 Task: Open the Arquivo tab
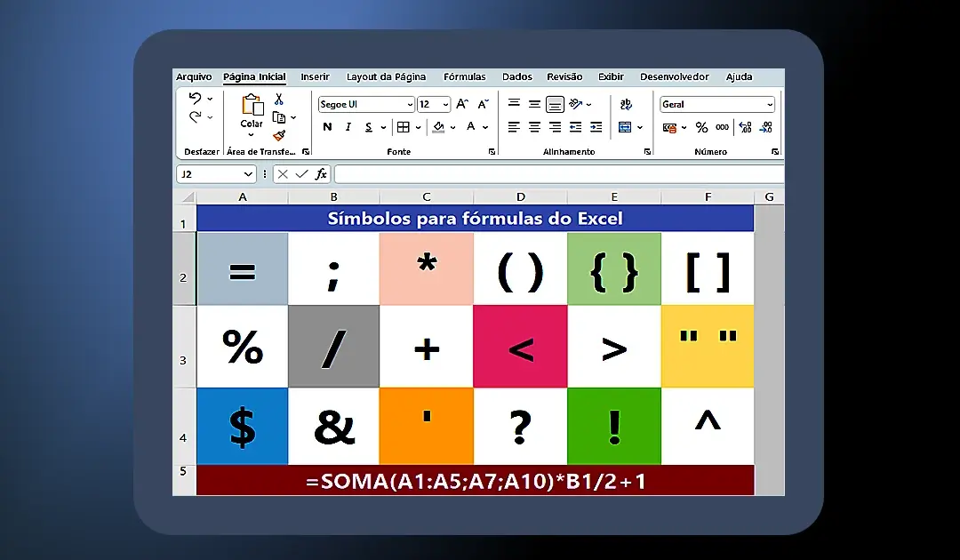(194, 77)
